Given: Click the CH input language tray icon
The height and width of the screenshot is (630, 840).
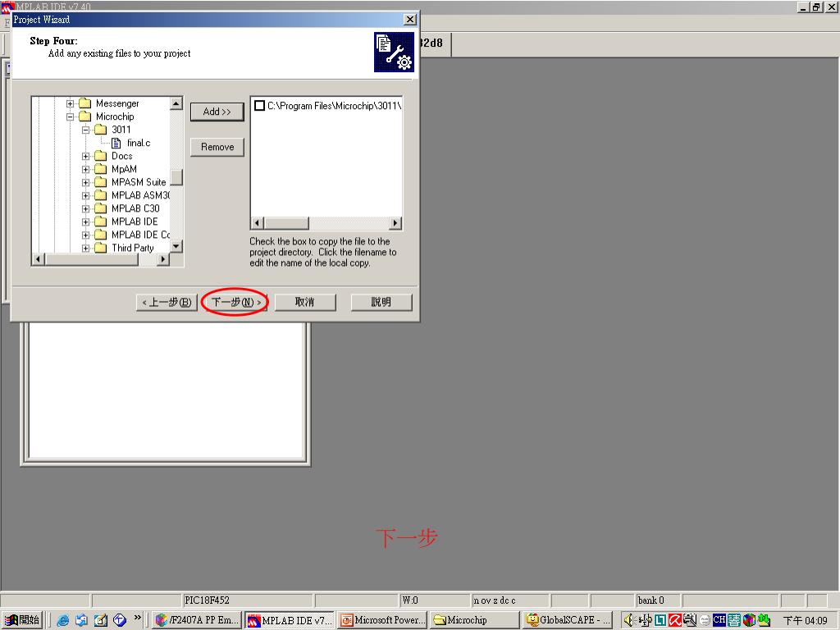Looking at the screenshot, I should click(719, 620).
